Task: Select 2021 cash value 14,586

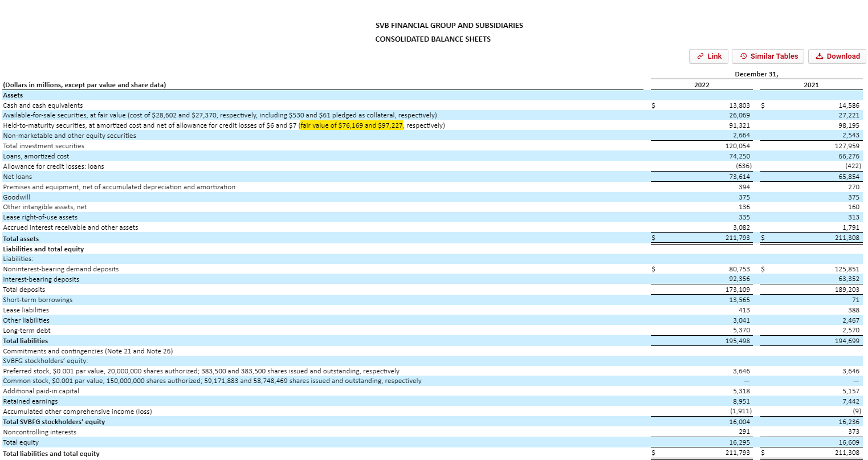Action: 849,105
